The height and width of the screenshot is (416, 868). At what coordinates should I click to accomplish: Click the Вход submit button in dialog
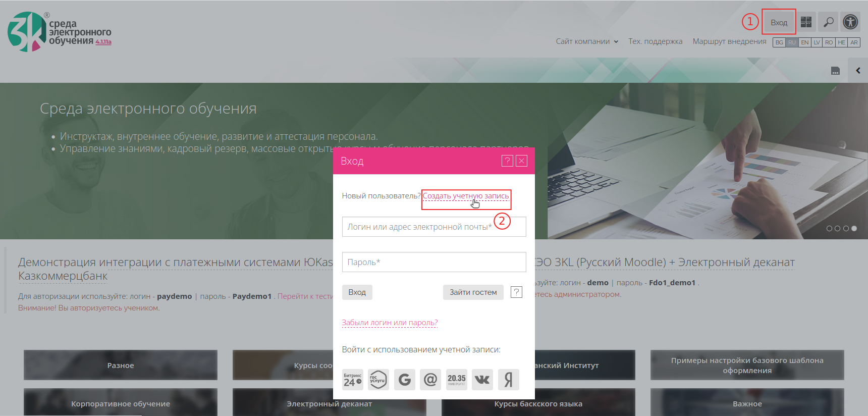click(x=357, y=292)
